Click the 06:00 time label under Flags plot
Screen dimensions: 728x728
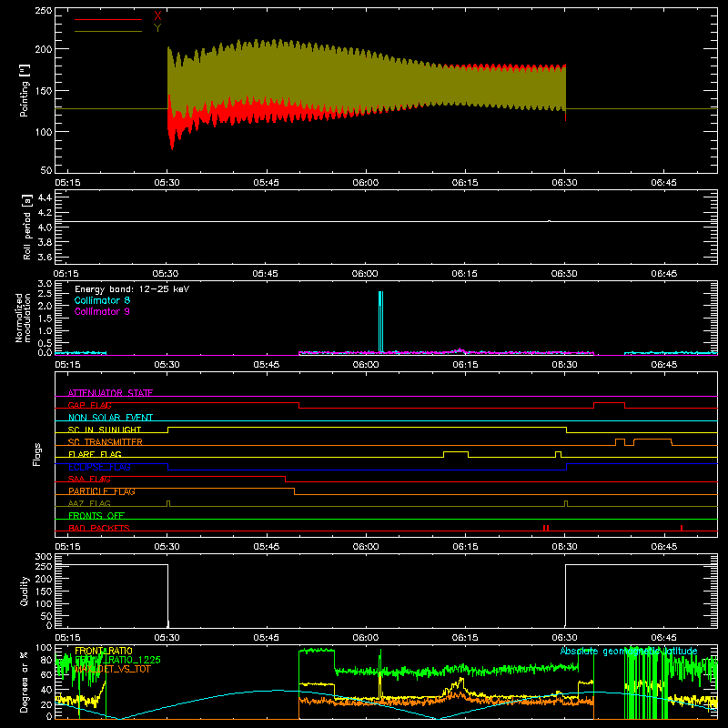366,547
